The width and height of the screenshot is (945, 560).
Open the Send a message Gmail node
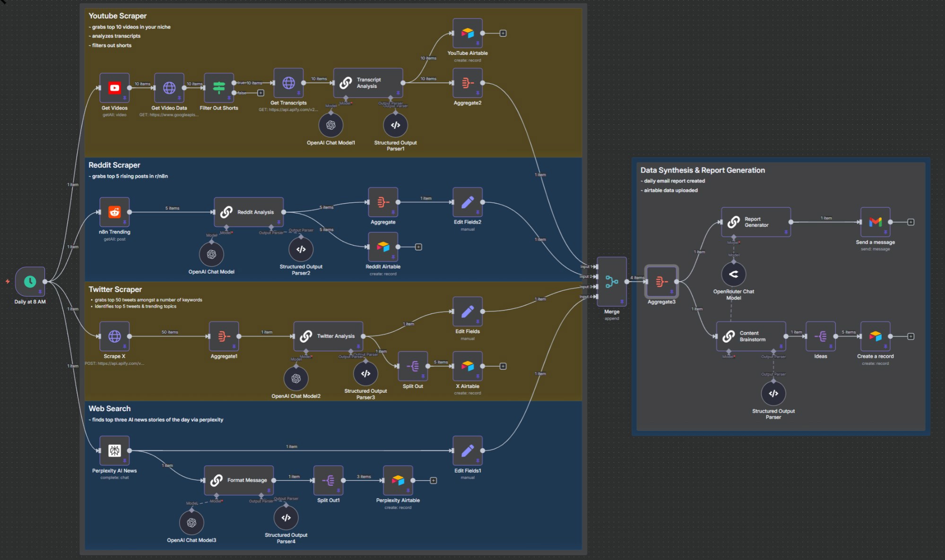[x=875, y=222]
